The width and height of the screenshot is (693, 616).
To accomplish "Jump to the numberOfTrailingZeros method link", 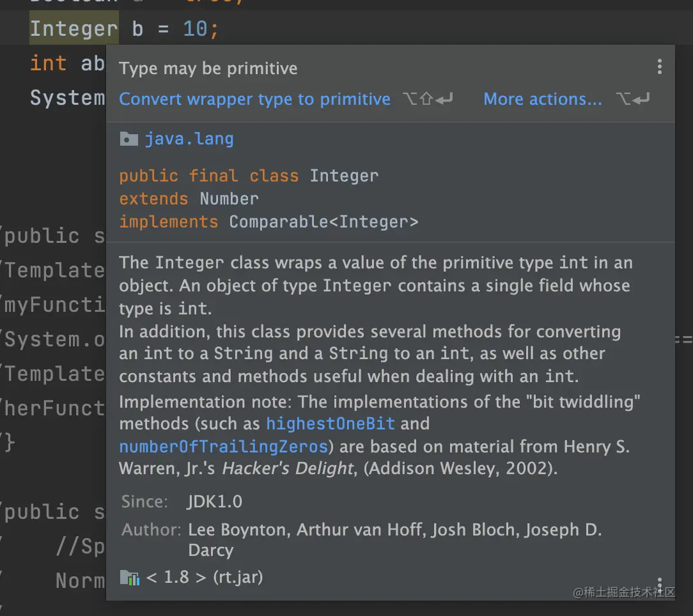I will [x=223, y=446].
